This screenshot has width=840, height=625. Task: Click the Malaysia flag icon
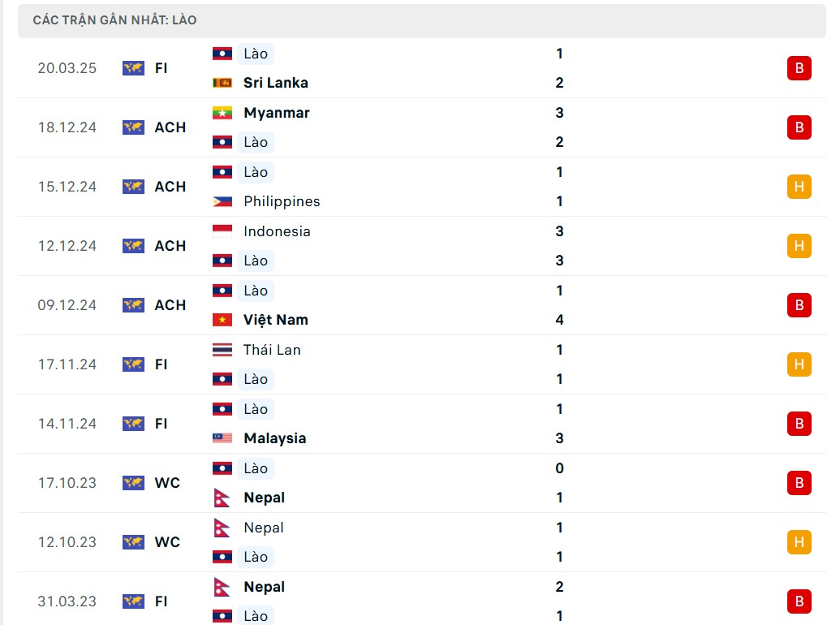(x=222, y=438)
